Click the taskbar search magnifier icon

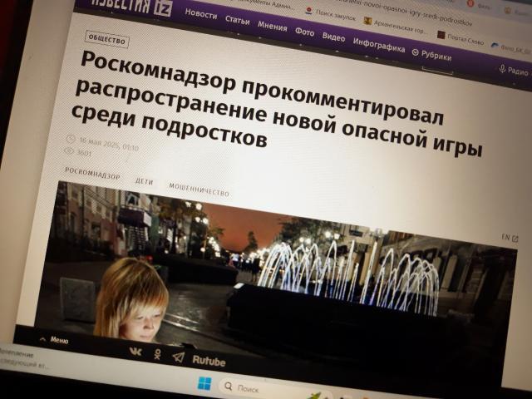[x=229, y=386]
